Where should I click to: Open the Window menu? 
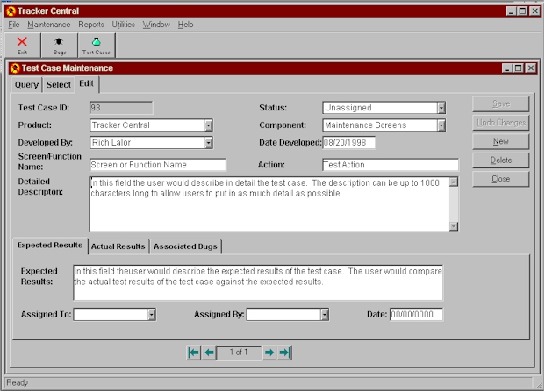pyautogui.click(x=156, y=25)
